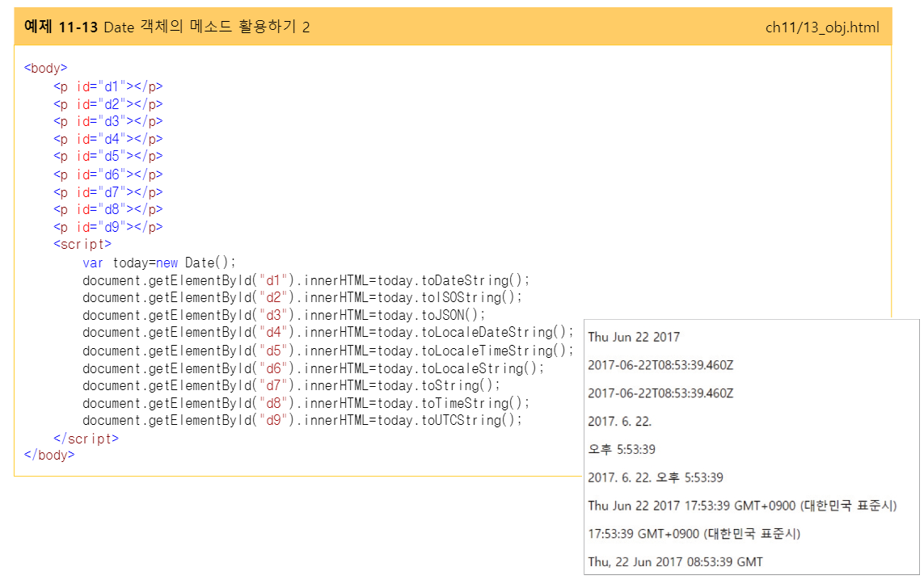Select the code line with id="d1" paragraph
The width and height of the screenshot is (924, 584).
[108, 86]
